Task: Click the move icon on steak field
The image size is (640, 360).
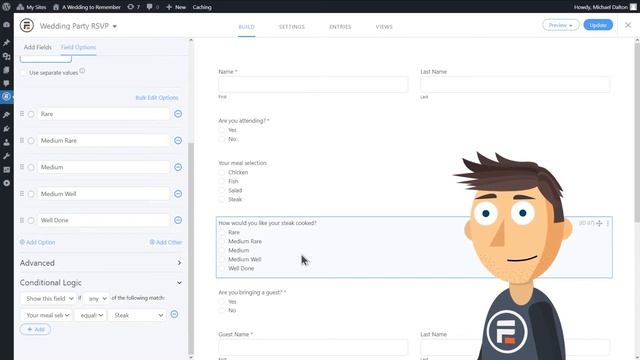Action: point(599,223)
